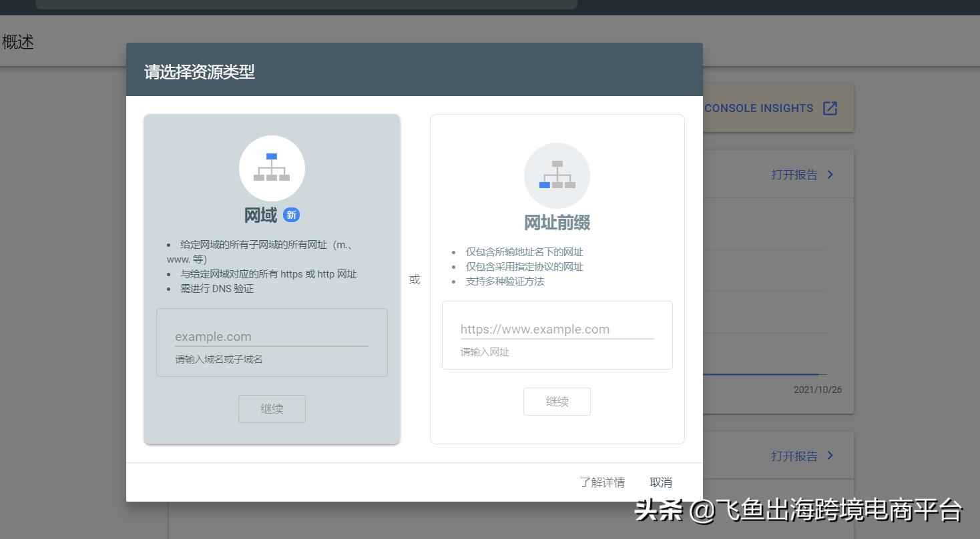Open Console Insights via external link icon
The width and height of the screenshot is (980, 539).
830,107
